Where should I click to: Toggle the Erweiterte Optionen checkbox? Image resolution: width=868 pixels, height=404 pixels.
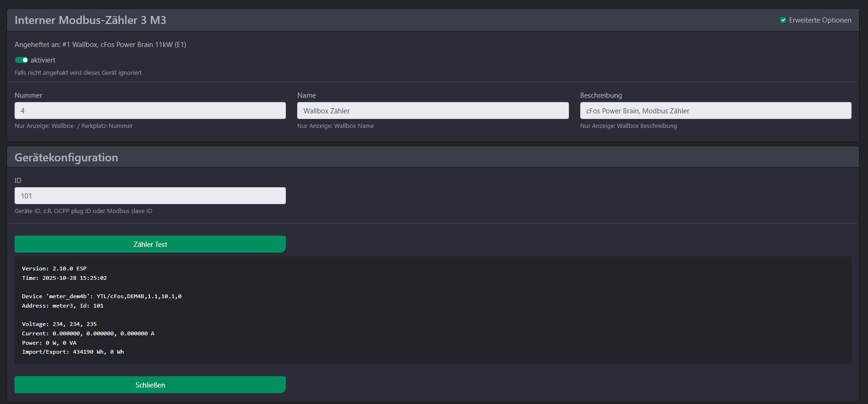(x=783, y=20)
